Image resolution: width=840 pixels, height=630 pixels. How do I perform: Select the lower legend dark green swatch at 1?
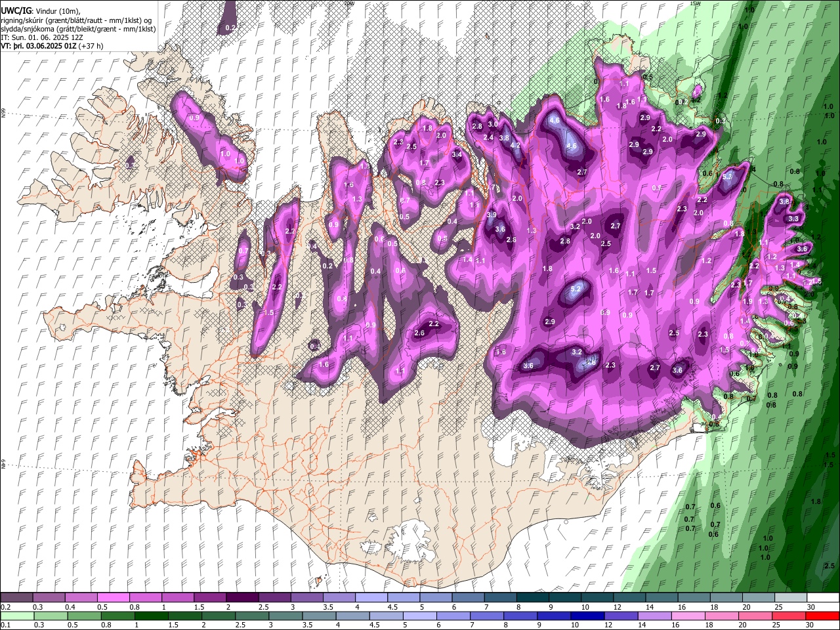[x=151, y=616]
